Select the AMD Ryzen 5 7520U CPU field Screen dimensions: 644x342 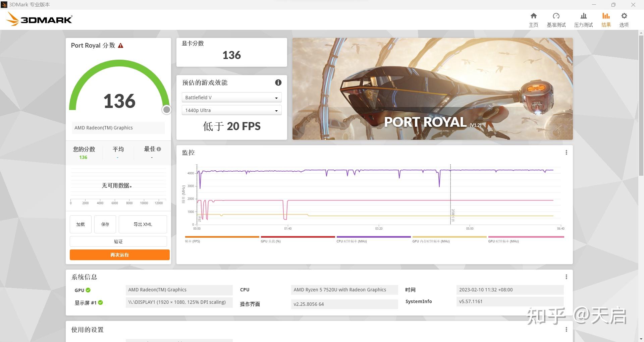(x=344, y=290)
